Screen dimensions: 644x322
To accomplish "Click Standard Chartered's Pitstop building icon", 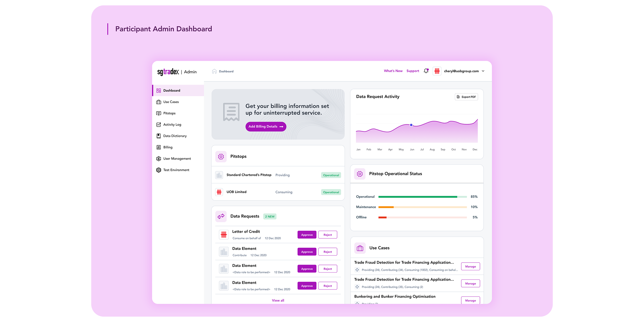I will coord(219,175).
